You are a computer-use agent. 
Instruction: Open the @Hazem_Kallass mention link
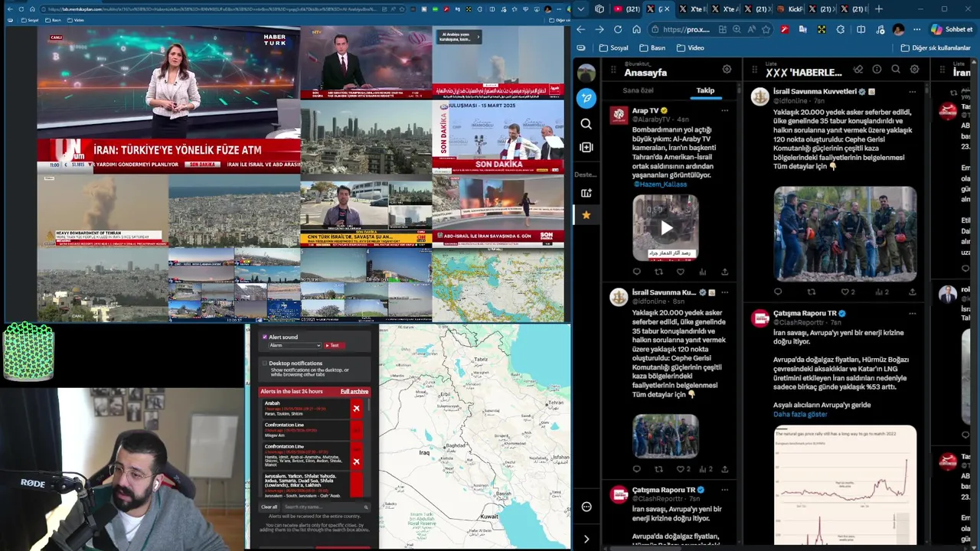660,184
